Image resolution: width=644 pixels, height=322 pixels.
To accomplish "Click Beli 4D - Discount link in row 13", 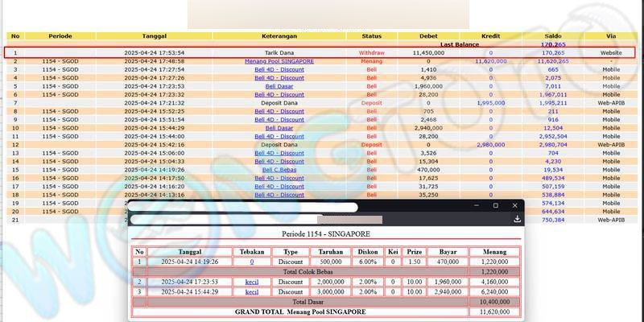I will pyautogui.click(x=279, y=153).
